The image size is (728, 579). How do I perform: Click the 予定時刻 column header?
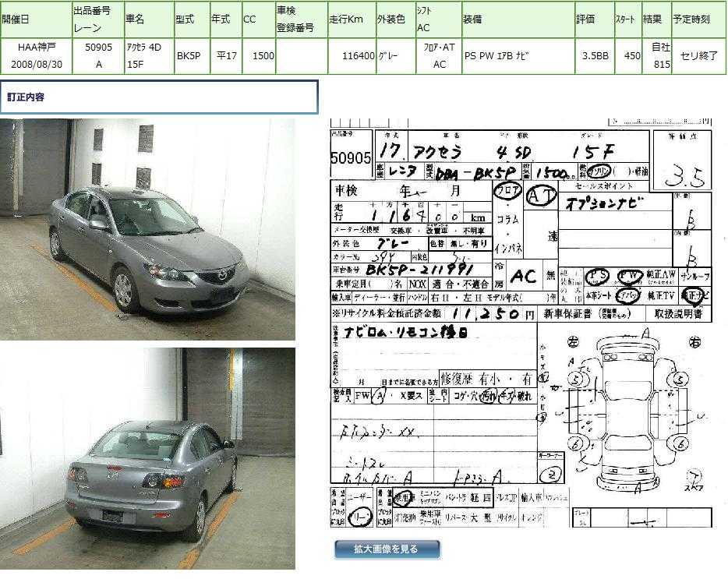(x=698, y=19)
